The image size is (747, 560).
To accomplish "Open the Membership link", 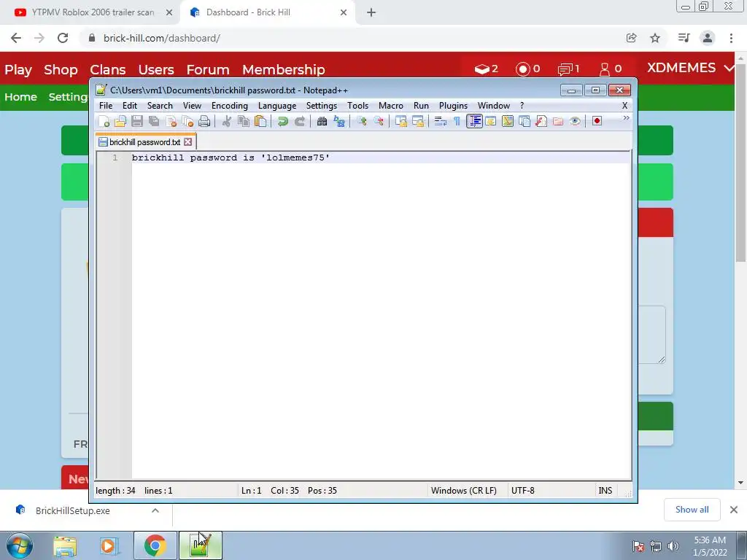I will 284,69.
